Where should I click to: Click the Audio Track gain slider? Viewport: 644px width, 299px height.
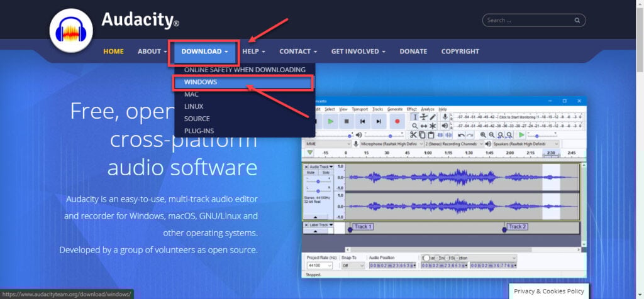318,182
